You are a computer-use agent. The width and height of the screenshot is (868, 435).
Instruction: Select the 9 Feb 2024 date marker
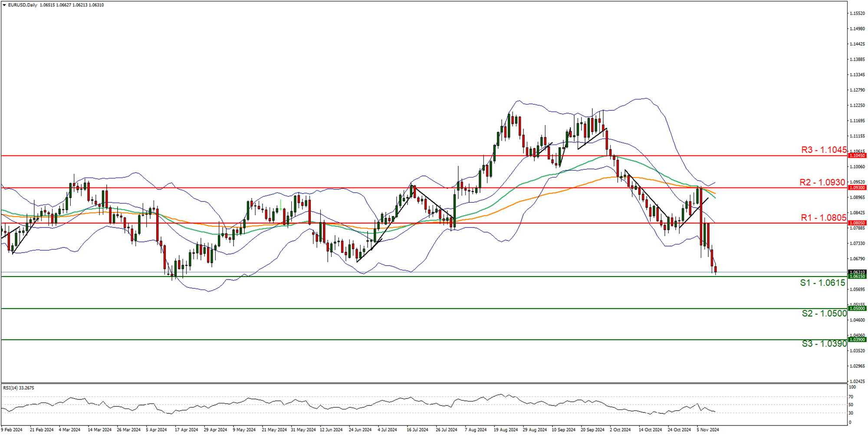coord(12,430)
